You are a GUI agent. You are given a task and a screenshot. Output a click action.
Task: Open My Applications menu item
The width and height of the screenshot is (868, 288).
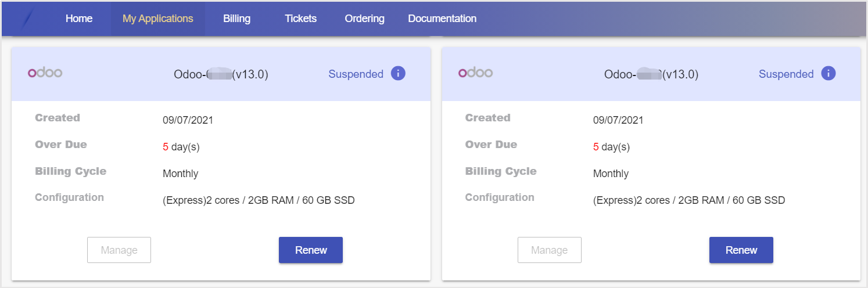coord(158,19)
